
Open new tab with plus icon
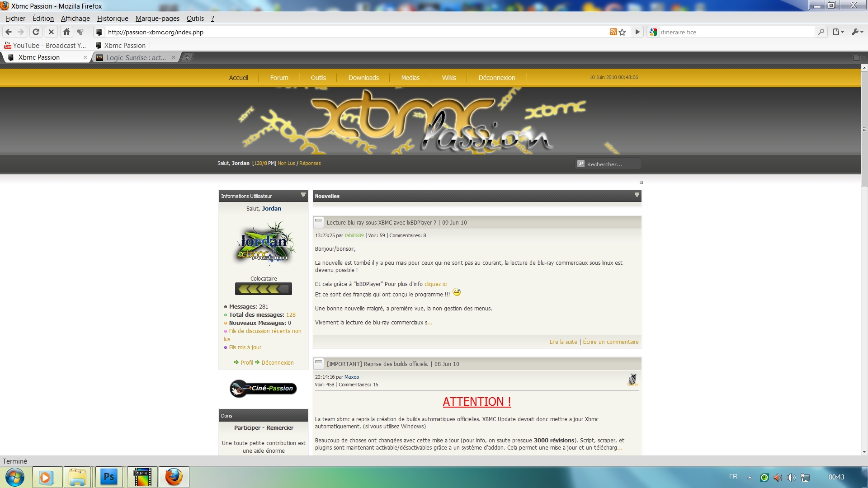click(x=187, y=57)
